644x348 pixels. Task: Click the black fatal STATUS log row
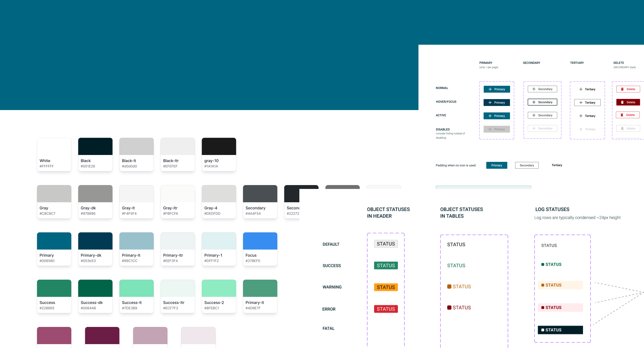click(x=560, y=330)
